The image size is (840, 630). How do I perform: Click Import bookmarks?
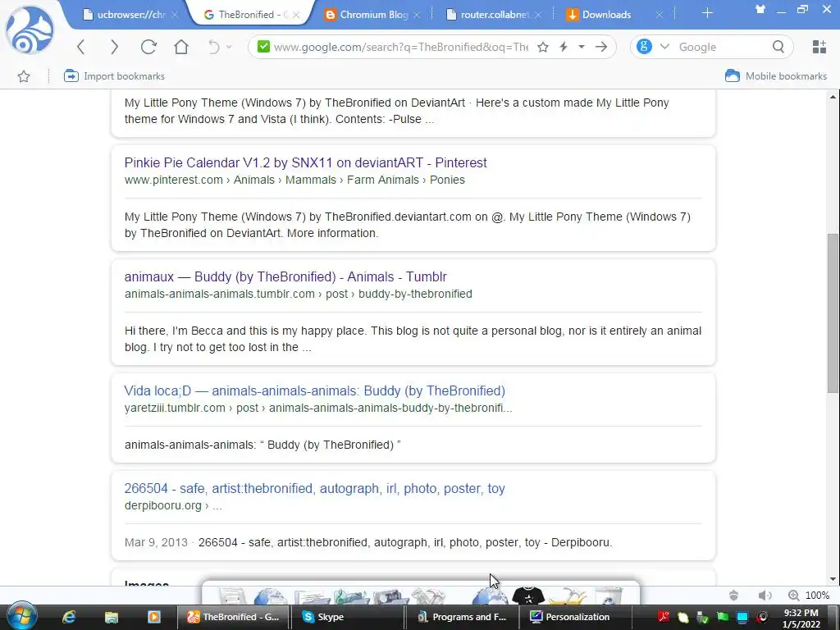point(114,76)
